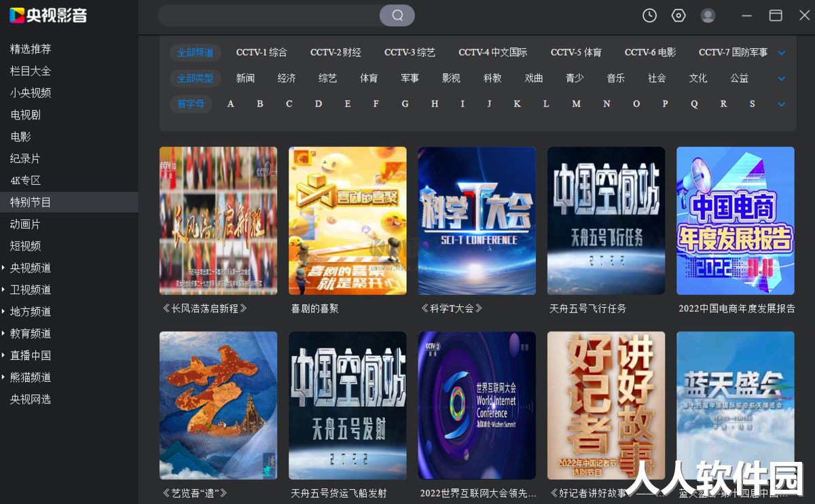The height and width of the screenshot is (504, 815).
Task: Filter by letter M
Action: tap(576, 104)
